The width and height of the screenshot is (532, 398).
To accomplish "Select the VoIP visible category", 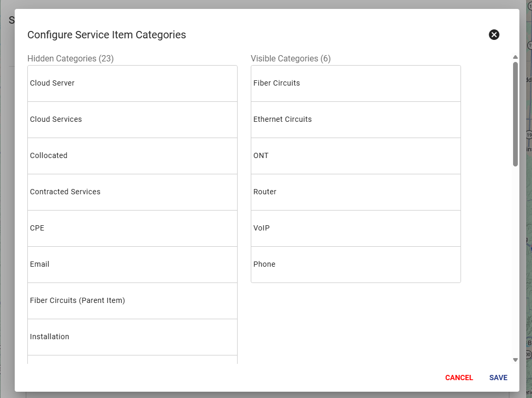I will (x=355, y=228).
